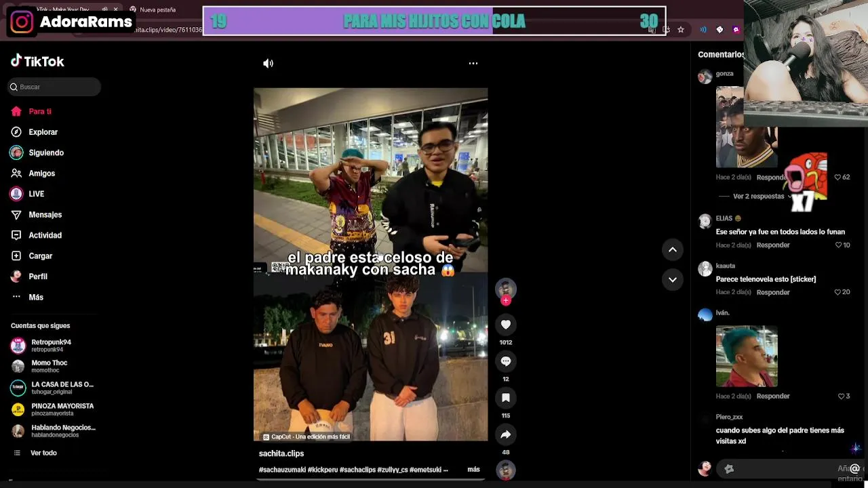Open kaauta's commenter username
The image size is (868, 488).
coord(726,266)
